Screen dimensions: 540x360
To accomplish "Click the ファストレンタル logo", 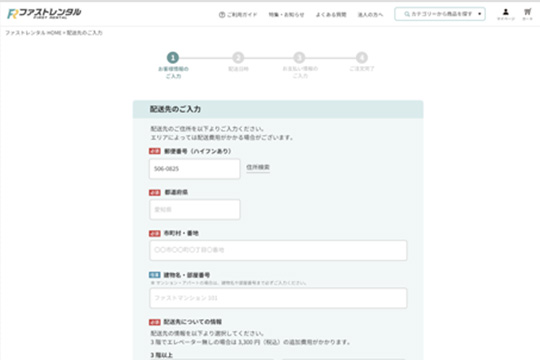I will [x=44, y=13].
